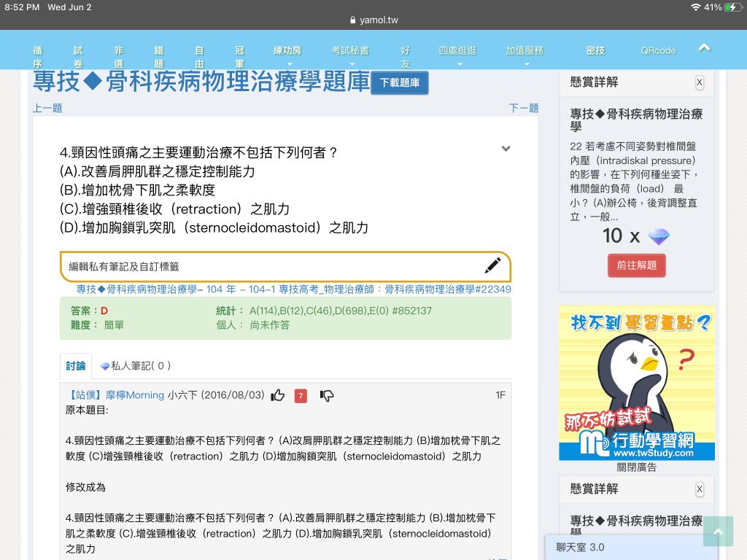Click the penguin twStudy advertisement banner
This screenshot has width=747, height=560.
[636, 383]
